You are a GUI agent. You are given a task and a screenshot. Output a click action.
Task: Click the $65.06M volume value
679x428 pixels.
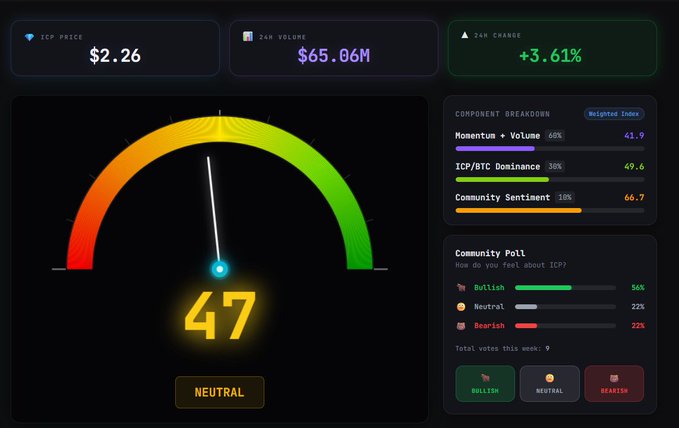(333, 55)
